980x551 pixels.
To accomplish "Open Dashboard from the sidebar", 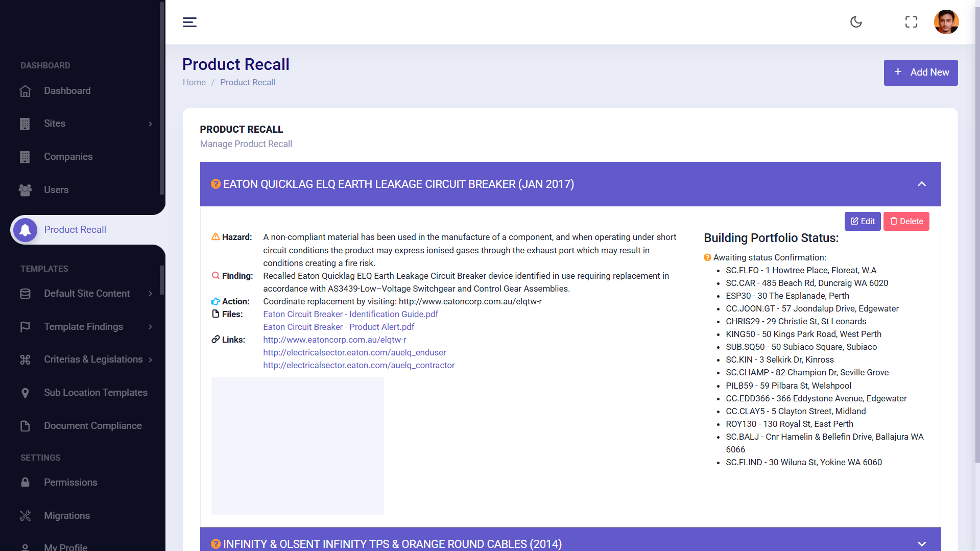I will pyautogui.click(x=67, y=91).
